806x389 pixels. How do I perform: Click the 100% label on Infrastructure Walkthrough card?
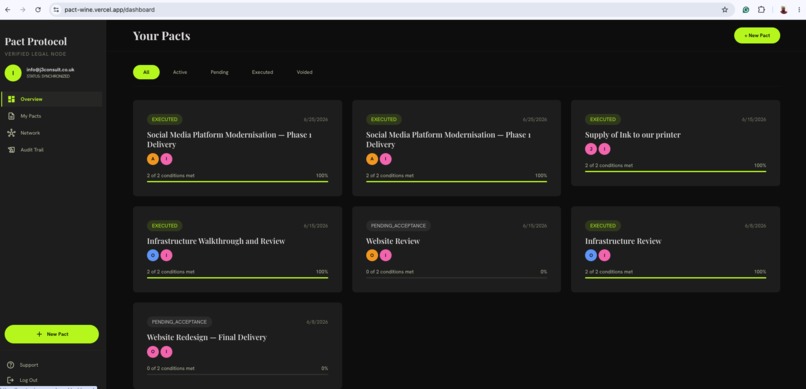pos(322,272)
